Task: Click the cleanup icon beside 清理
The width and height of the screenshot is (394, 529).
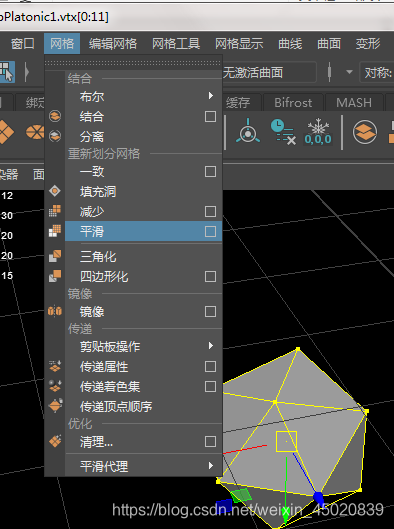Action: click(x=55, y=441)
